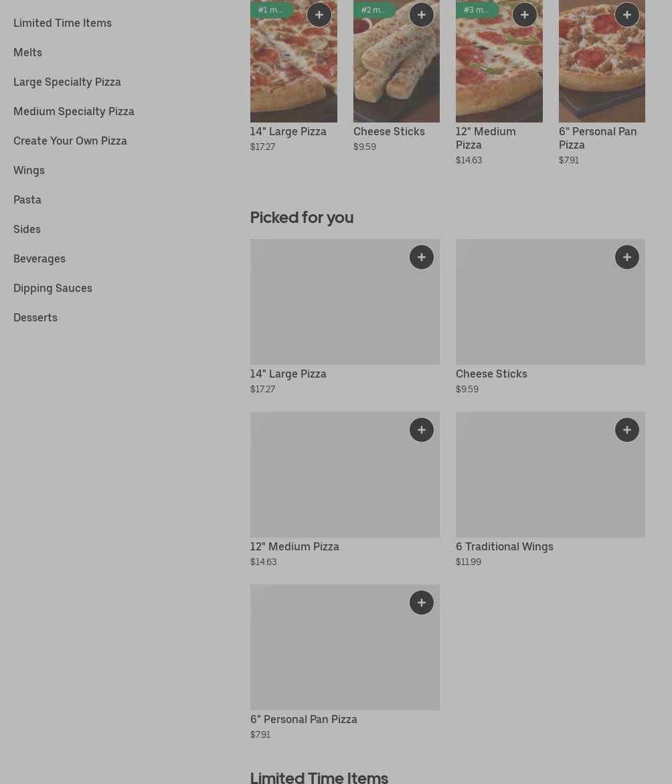
Task: Navigate to Desserts category
Action: point(35,317)
